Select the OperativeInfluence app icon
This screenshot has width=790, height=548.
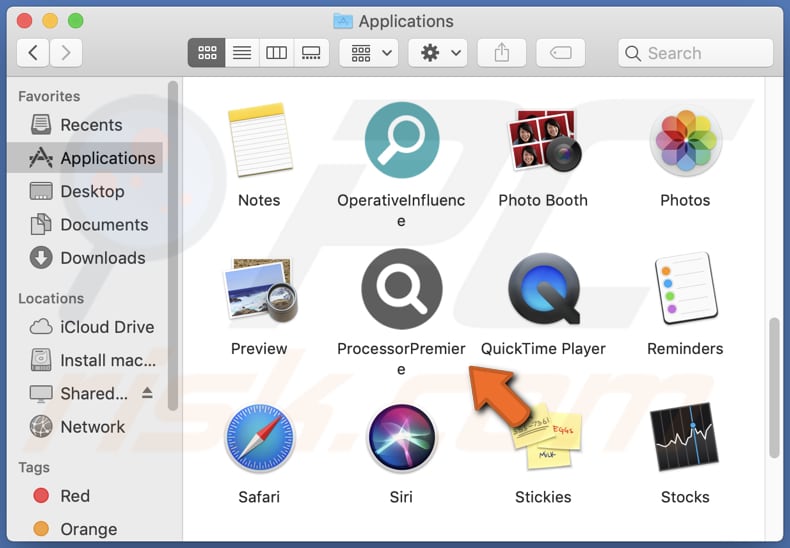(x=402, y=140)
